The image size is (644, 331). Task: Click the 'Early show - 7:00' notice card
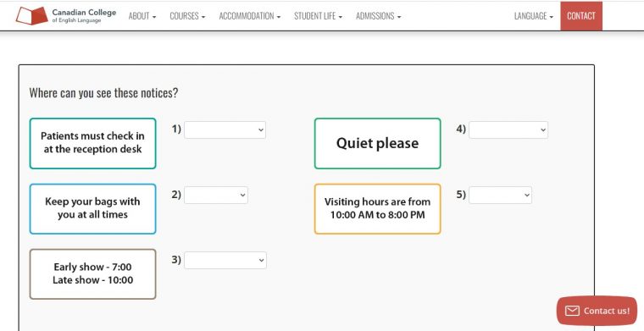pos(93,274)
